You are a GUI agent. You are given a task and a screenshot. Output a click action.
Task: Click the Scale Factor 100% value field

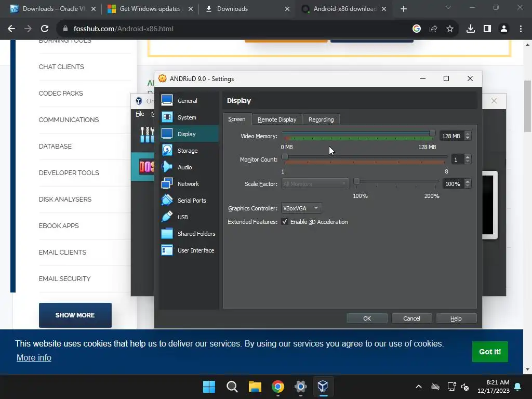pyautogui.click(x=453, y=183)
